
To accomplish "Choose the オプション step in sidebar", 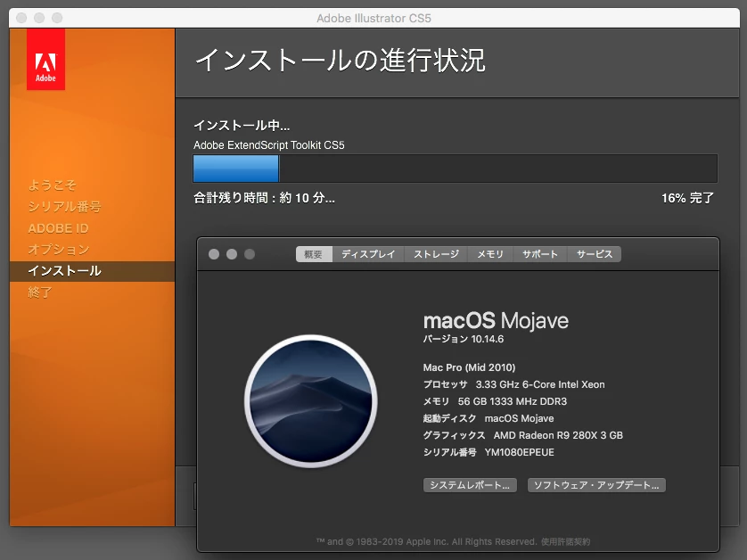I will (58, 250).
